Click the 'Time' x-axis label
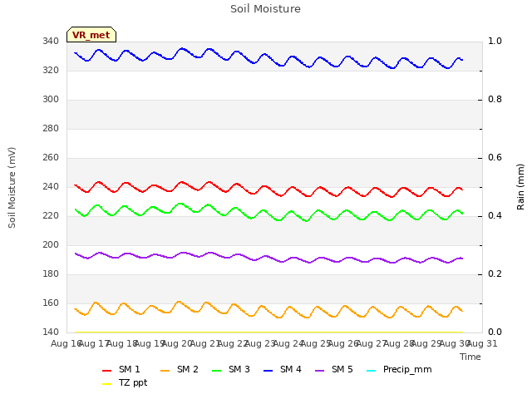The height and width of the screenshot is (399, 532). (470, 357)
